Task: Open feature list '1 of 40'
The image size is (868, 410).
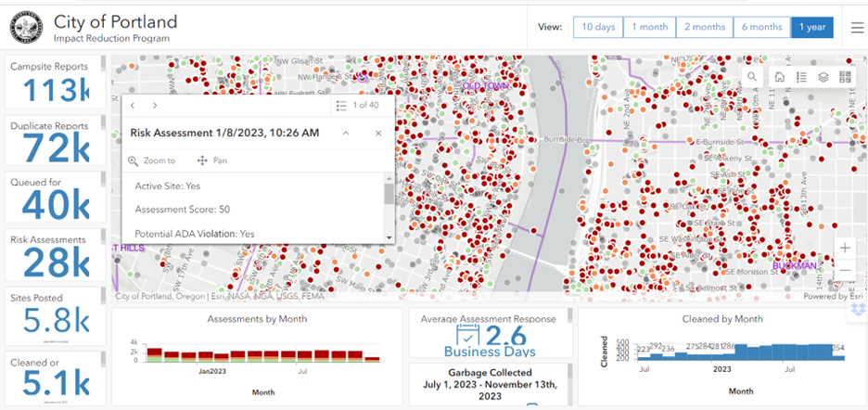Action: click(358, 105)
